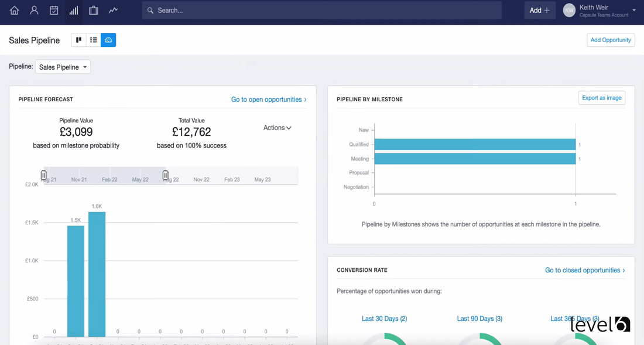Switch to kanban board view
Screen dimensions: 644x345
point(78,40)
